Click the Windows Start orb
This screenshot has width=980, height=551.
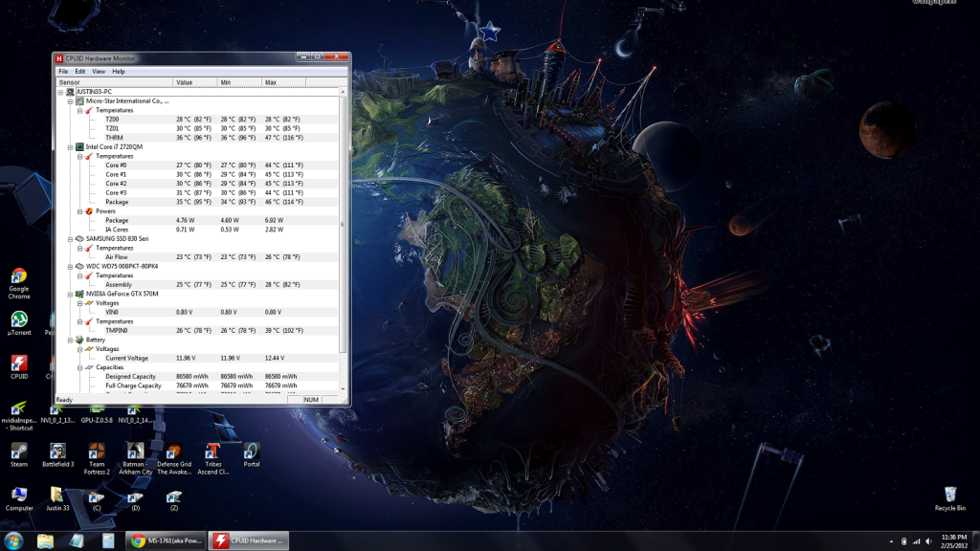[13, 540]
